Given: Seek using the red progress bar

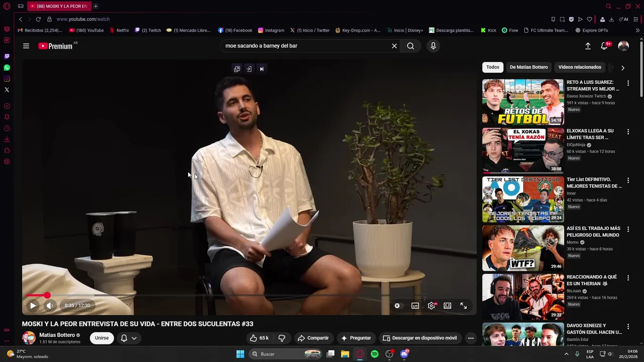Looking at the screenshot, I should click(x=249, y=296).
